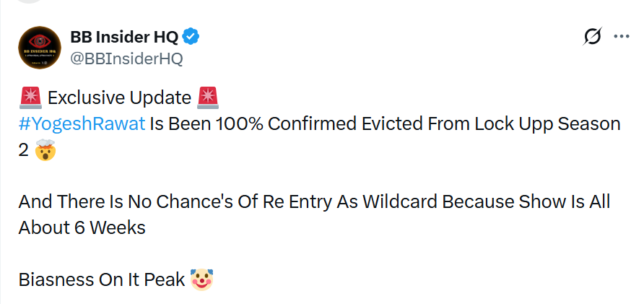Open the @BBInsiderHQ handle link
644x304 pixels.
click(x=126, y=58)
